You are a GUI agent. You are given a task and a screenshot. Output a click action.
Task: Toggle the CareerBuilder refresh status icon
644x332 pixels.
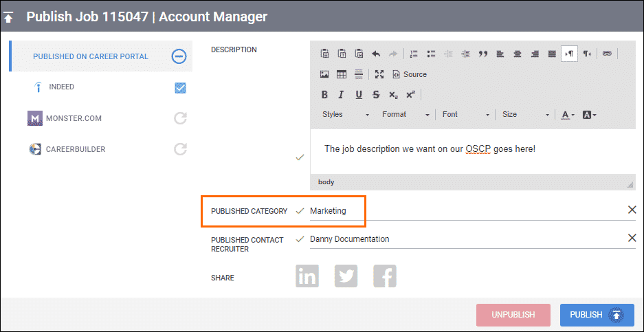(180, 149)
